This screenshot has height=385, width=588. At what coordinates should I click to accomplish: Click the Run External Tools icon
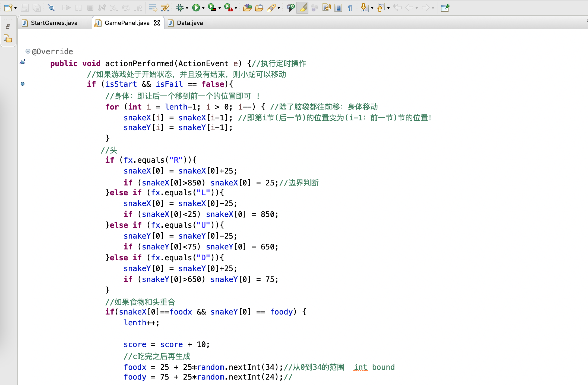click(229, 8)
